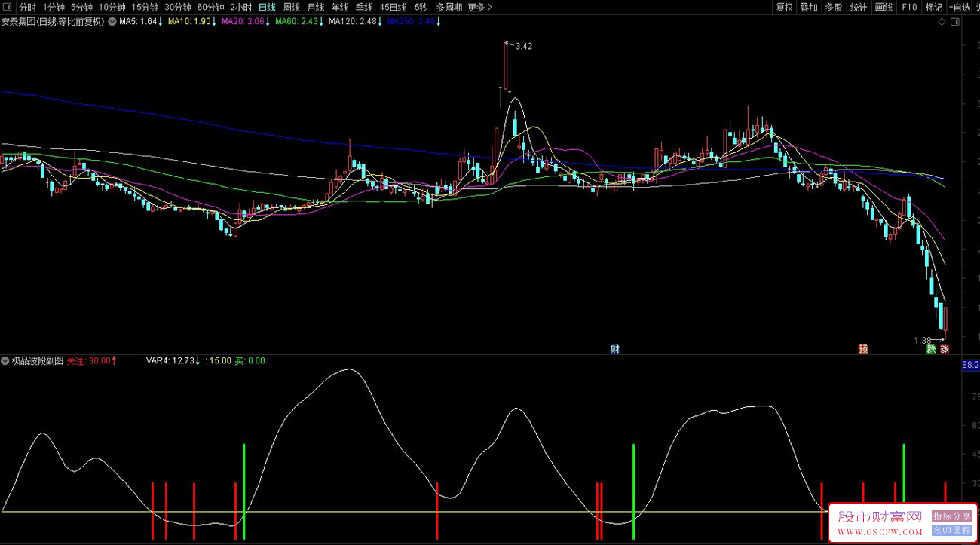Toggle 叠加 overlay comparison

coord(809,8)
